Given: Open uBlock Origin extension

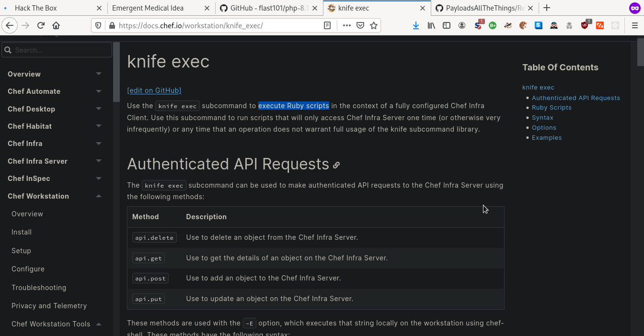Looking at the screenshot, I should tap(585, 25).
